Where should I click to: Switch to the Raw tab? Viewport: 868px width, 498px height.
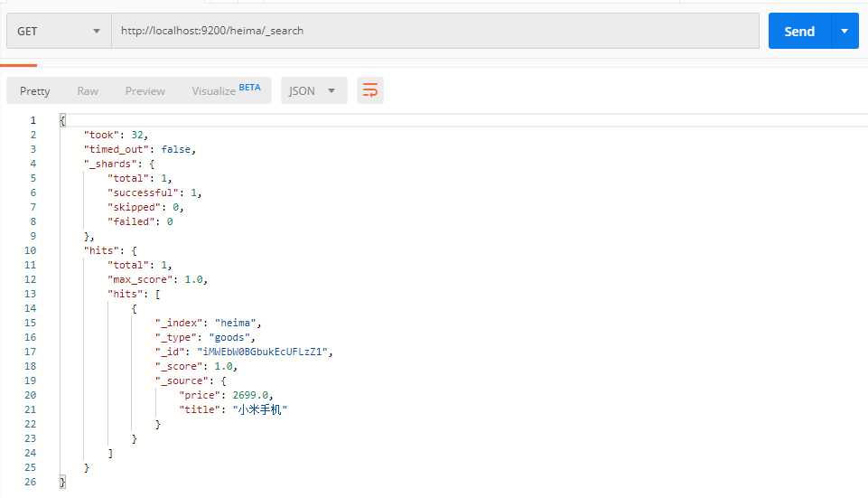88,91
